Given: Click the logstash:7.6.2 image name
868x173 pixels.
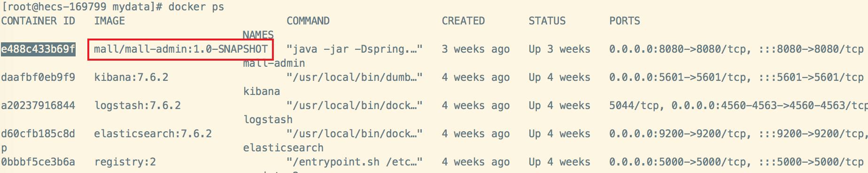Looking at the screenshot, I should pos(138,106).
